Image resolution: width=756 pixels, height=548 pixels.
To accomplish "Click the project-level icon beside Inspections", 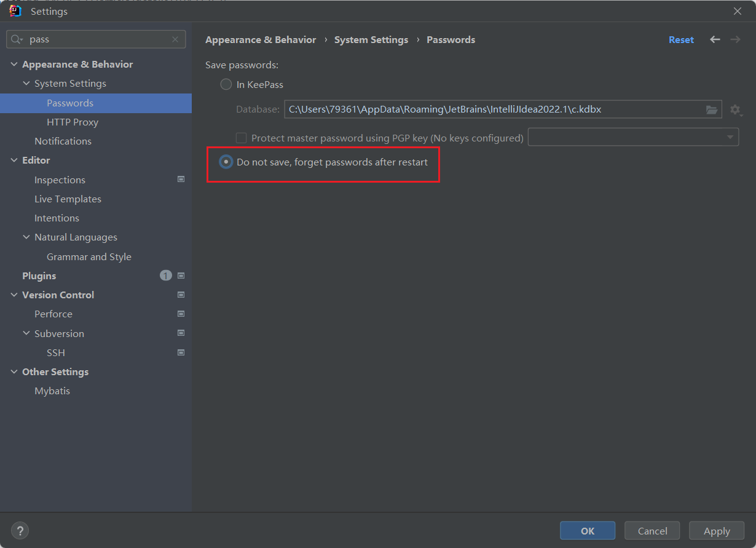I will coord(181,180).
